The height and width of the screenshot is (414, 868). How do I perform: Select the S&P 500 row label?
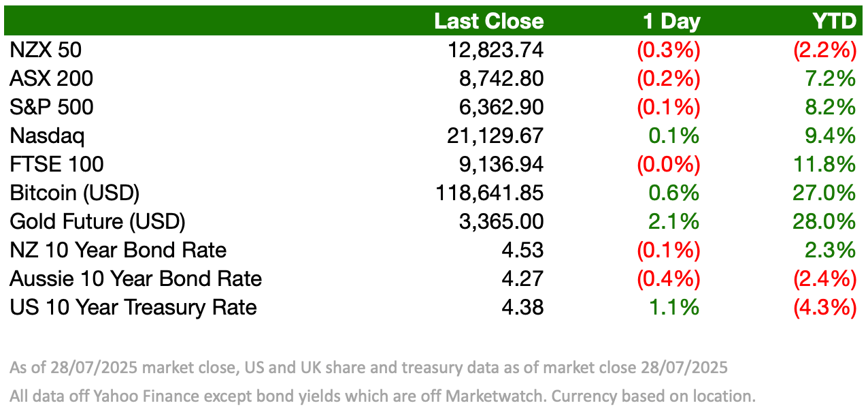click(52, 107)
